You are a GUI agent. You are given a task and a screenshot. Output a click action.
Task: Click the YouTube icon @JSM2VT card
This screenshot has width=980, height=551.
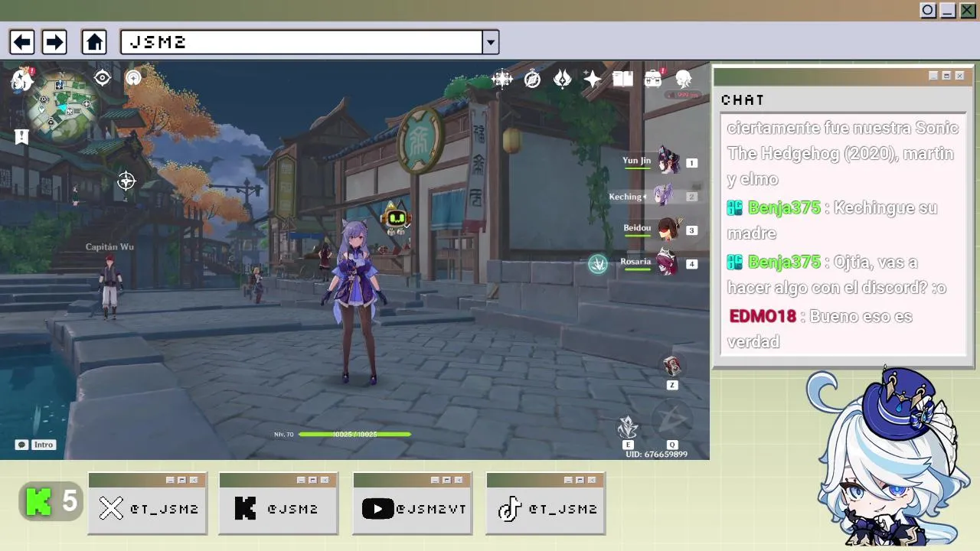point(377,509)
